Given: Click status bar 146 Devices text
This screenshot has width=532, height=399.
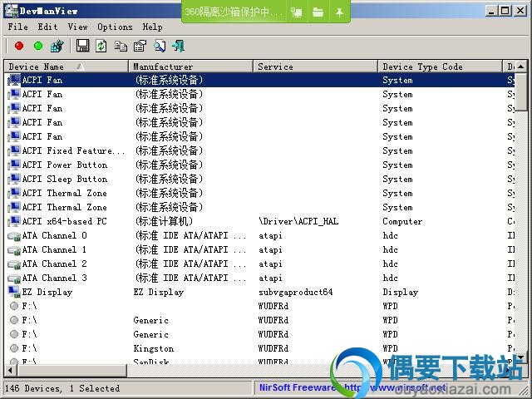Looking at the screenshot, I should (62, 388).
